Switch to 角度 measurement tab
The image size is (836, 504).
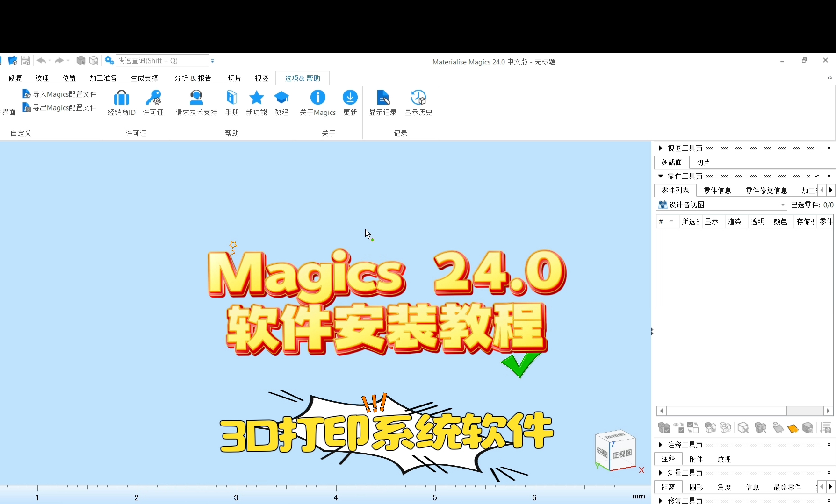(724, 487)
